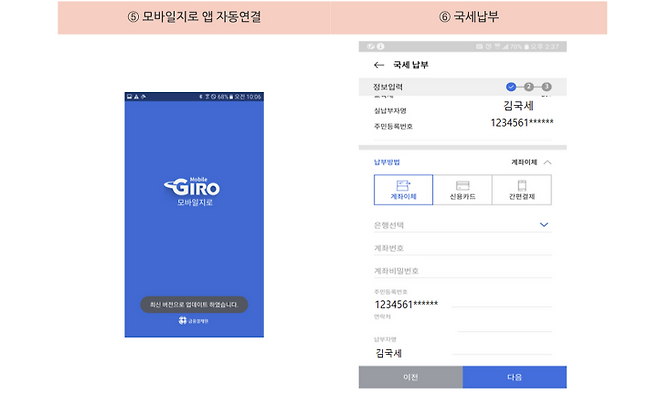Click the 납부방법 section header label
658x405 pixels.
[386, 161]
